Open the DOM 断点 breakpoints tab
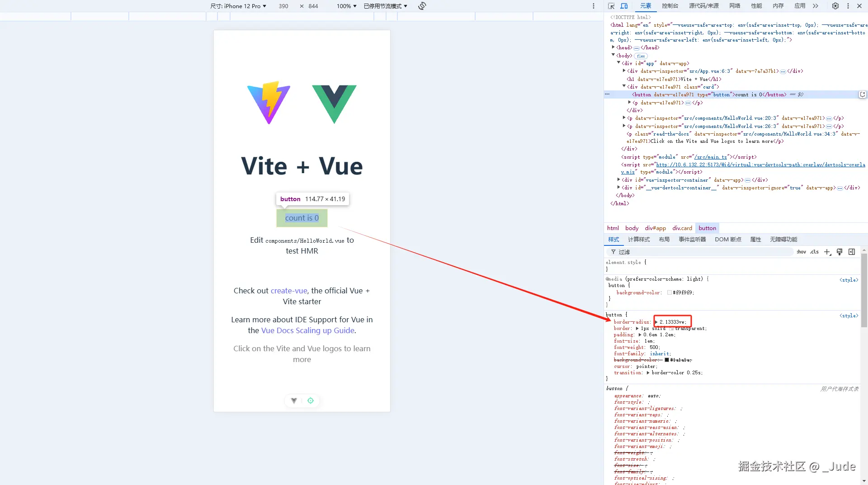Image resolution: width=868 pixels, height=485 pixels. [x=728, y=240]
